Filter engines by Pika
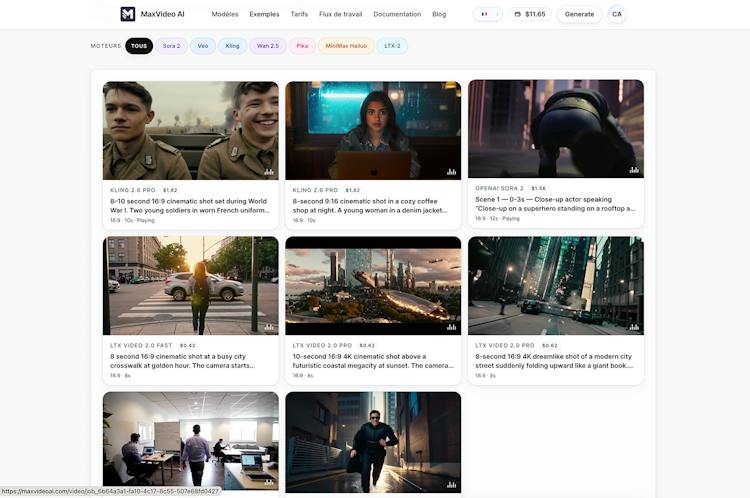Viewport: 750px width, 498px height. [302, 46]
